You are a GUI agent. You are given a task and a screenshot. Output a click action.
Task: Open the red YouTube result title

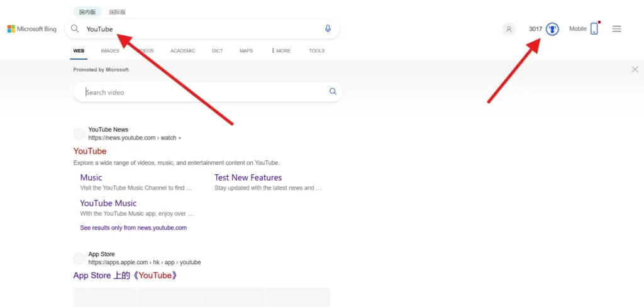(90, 151)
